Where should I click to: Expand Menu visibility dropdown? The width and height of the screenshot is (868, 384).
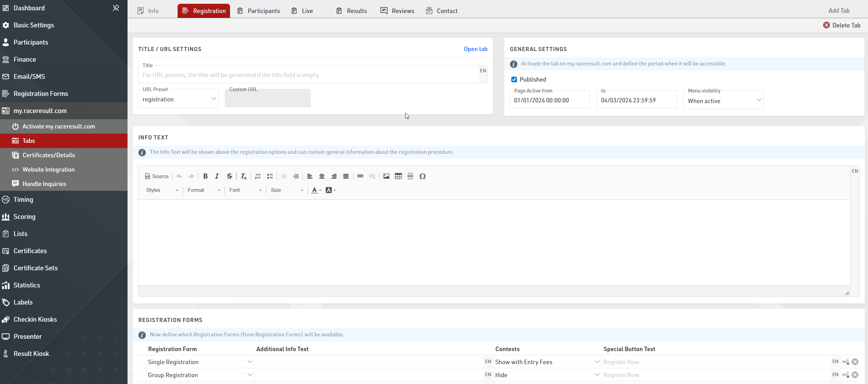(x=723, y=101)
